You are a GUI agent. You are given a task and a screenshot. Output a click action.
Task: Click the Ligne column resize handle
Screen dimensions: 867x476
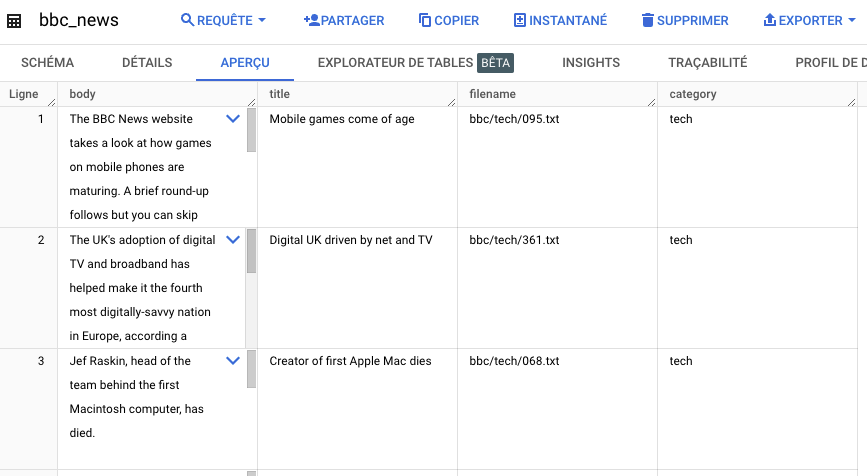click(51, 102)
